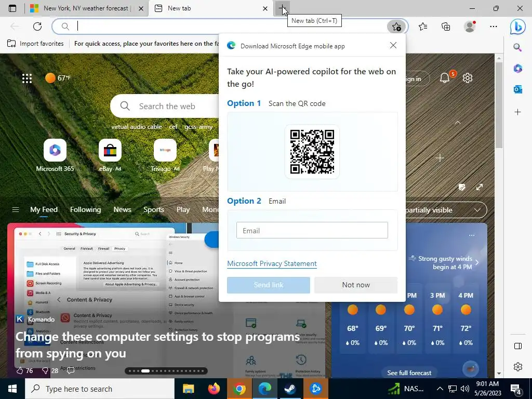Open the Favorites list icon
The height and width of the screenshot is (399, 532).
coord(423,26)
